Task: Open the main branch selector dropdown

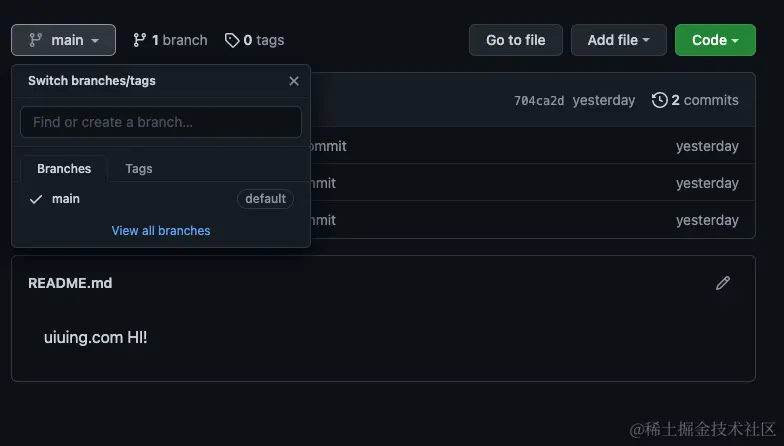Action: pyautogui.click(x=64, y=40)
